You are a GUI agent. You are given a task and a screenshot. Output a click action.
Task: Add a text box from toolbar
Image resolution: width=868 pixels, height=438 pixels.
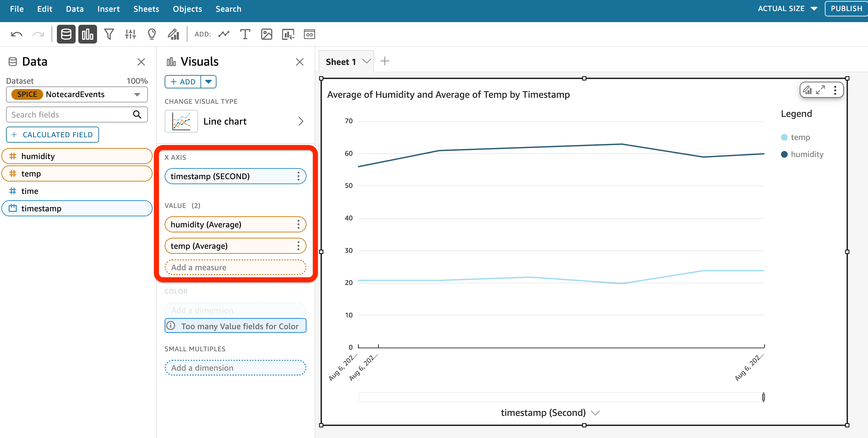[x=245, y=34]
